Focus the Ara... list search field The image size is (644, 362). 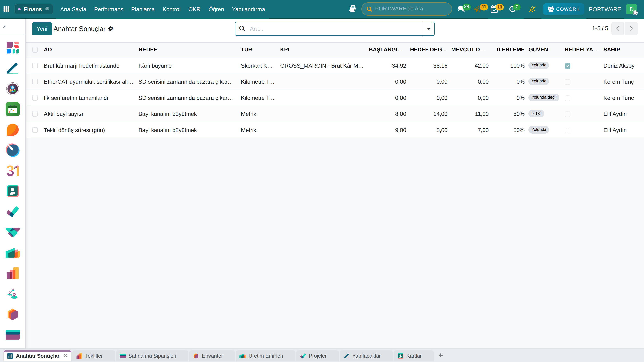[335, 29]
